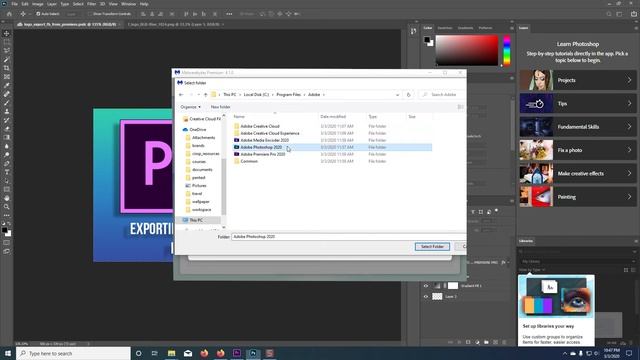This screenshot has width=640, height=360.
Task: Click the Back arrow in Select folder dialog
Action: (x=181, y=95)
